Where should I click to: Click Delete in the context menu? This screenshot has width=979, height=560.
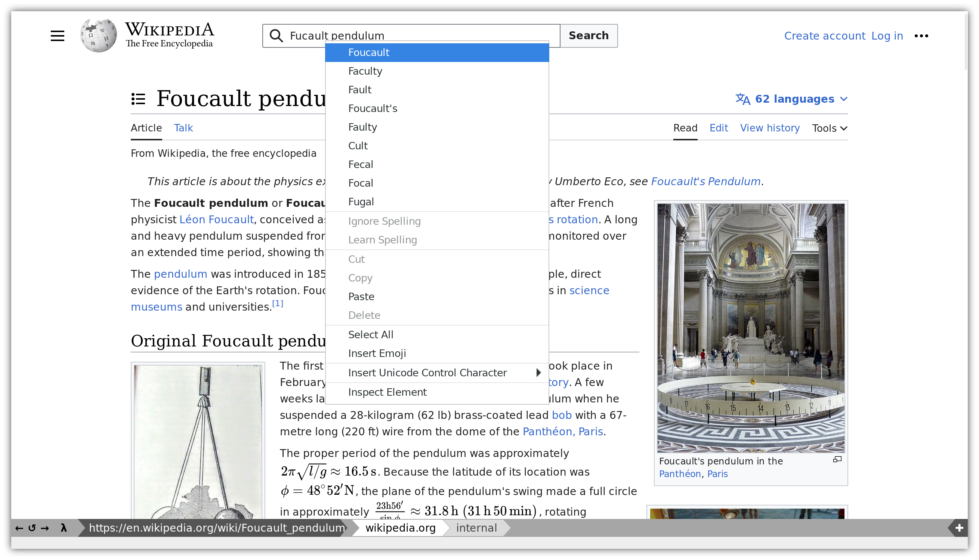[437, 315]
